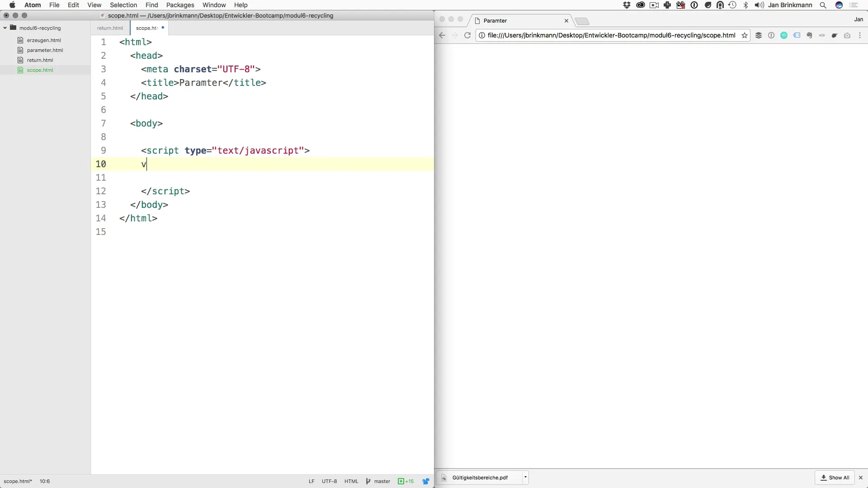Open the Window menu
The width and height of the screenshot is (868, 488).
214,5
